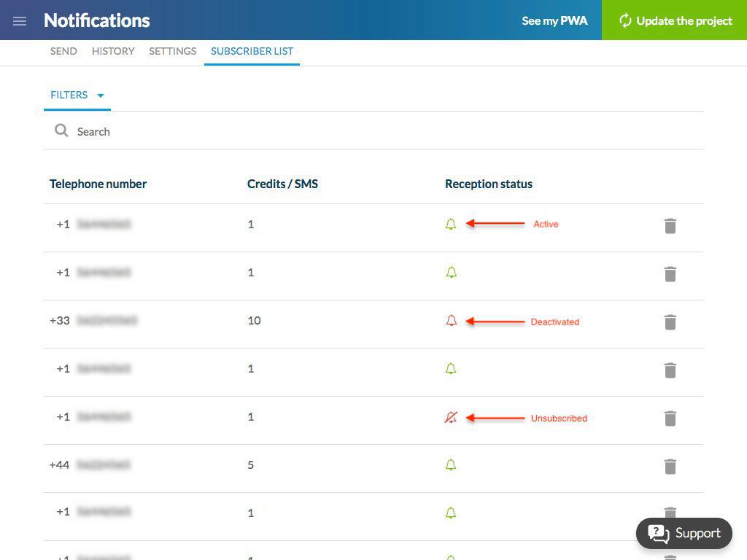Click the green bell for +44 subscriber
Image resolution: width=747 pixels, height=560 pixels.
pyautogui.click(x=451, y=465)
